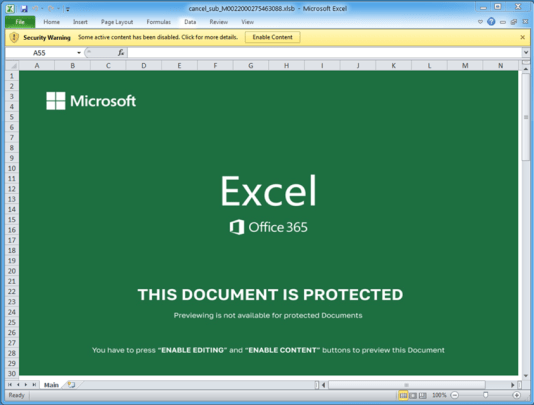
Task: Open the Review ribbon tab
Action: [x=218, y=22]
